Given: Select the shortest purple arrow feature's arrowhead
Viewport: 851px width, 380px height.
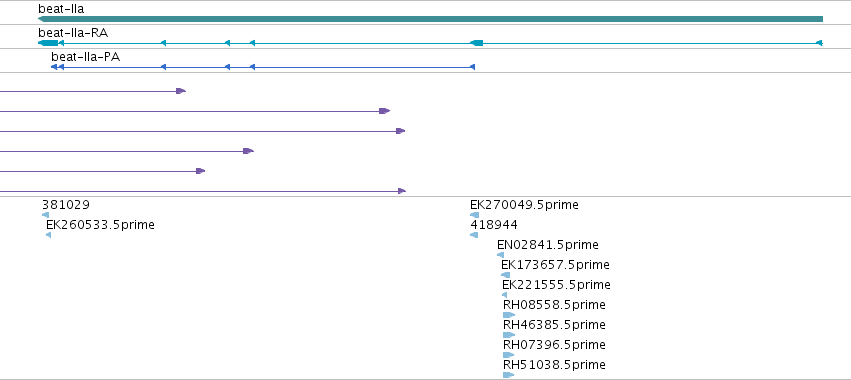Looking at the screenshot, I should point(181,91).
